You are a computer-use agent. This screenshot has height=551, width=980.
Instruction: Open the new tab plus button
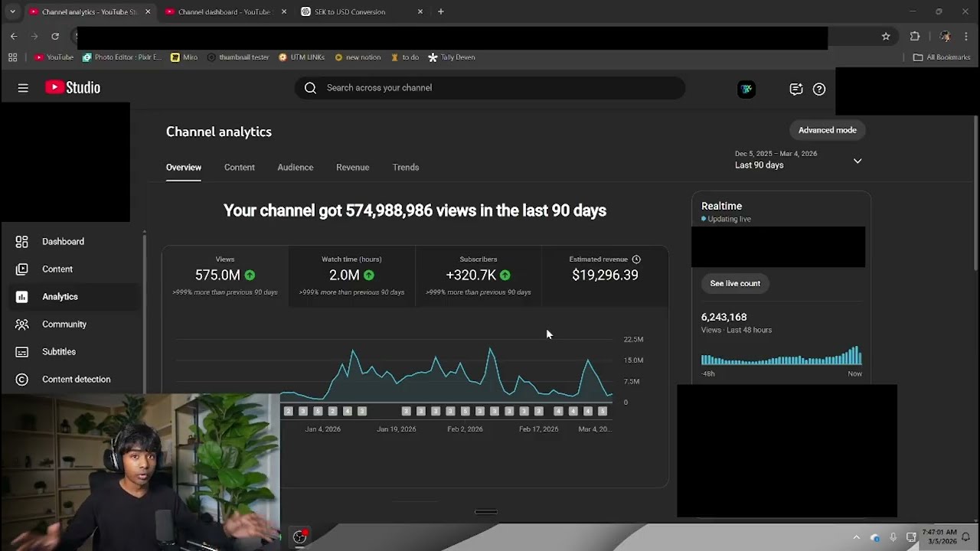tap(440, 11)
